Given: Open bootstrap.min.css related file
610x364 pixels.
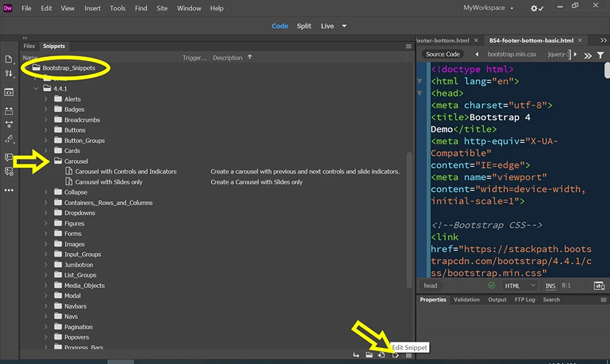Looking at the screenshot, I should [x=512, y=54].
